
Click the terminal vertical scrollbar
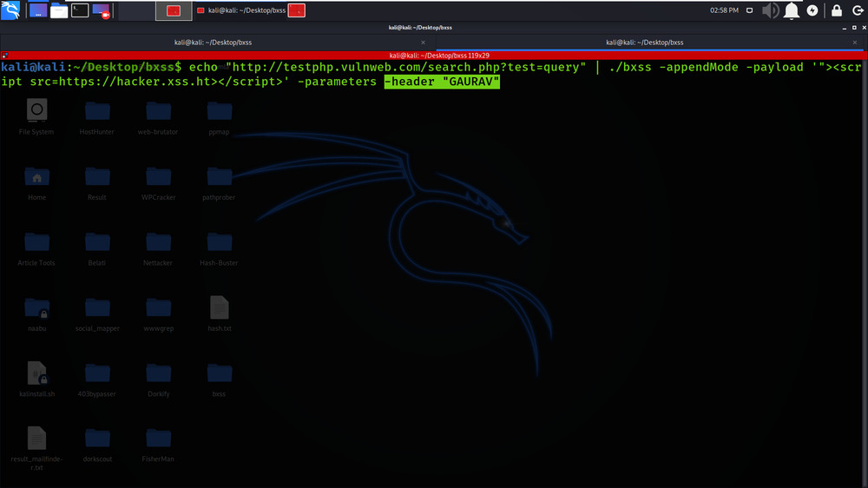click(865, 272)
